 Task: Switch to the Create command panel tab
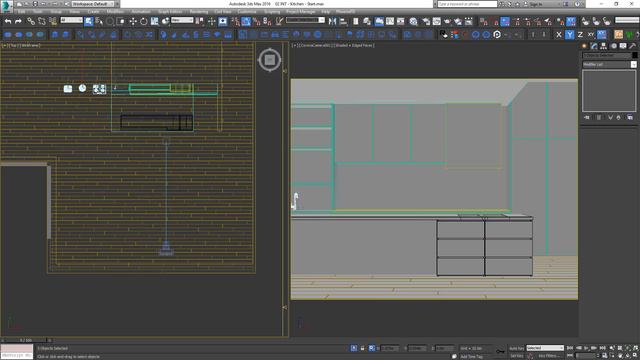click(584, 46)
